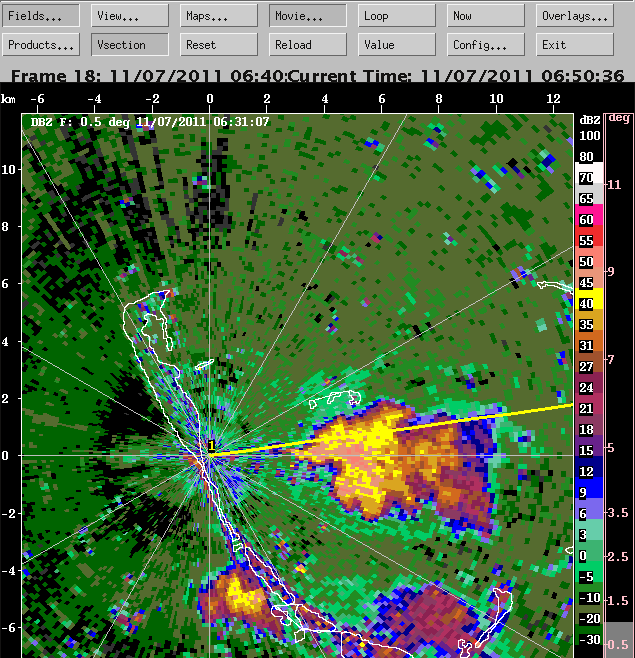Open the Fields... menu button
The image size is (635, 658).
point(41,16)
